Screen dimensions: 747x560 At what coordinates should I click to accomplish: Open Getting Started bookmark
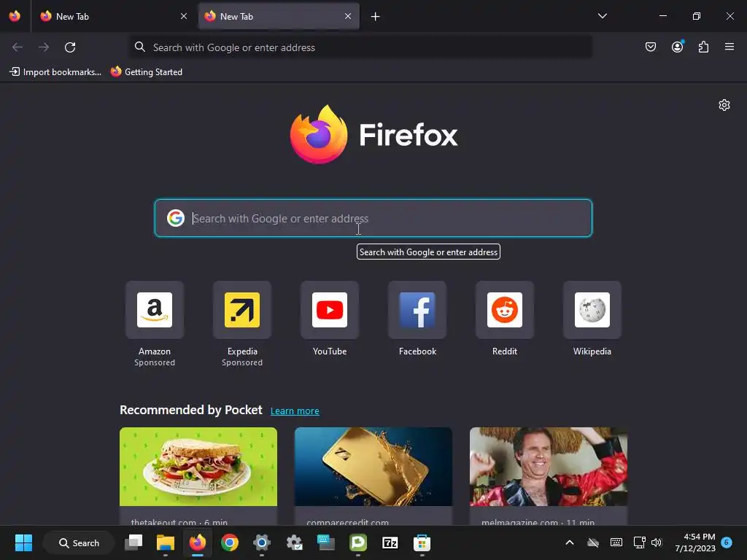point(147,72)
